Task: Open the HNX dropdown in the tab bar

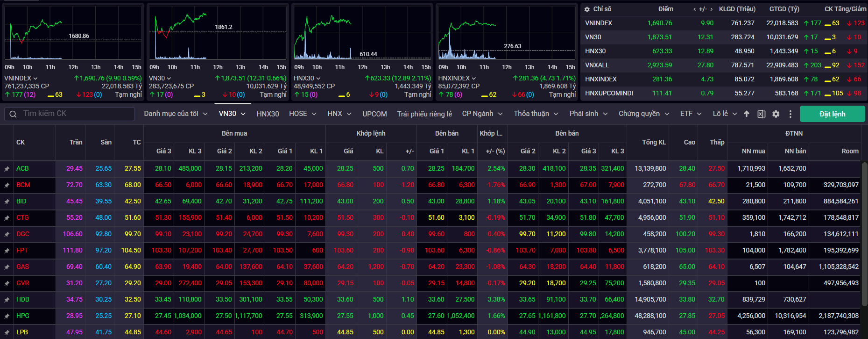Action: (x=339, y=114)
